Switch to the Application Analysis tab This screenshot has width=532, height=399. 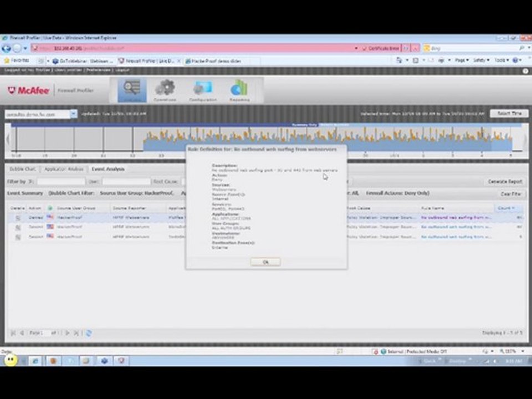pos(64,169)
